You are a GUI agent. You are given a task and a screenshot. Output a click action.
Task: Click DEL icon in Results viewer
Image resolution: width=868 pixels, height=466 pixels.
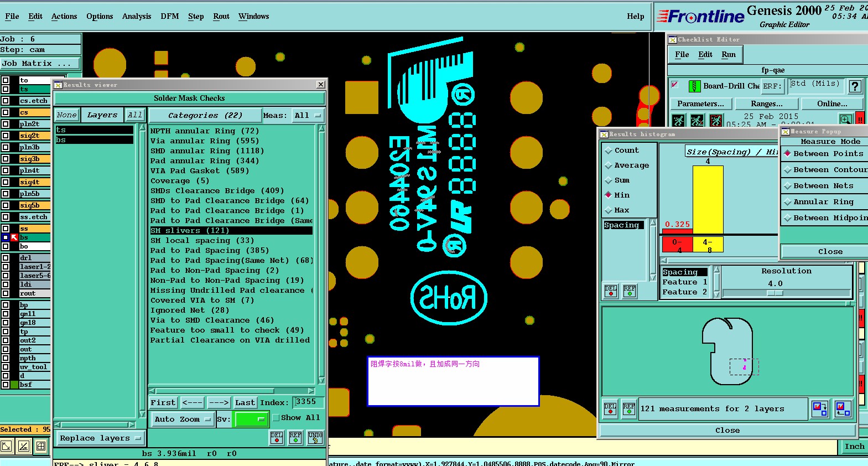(277, 437)
